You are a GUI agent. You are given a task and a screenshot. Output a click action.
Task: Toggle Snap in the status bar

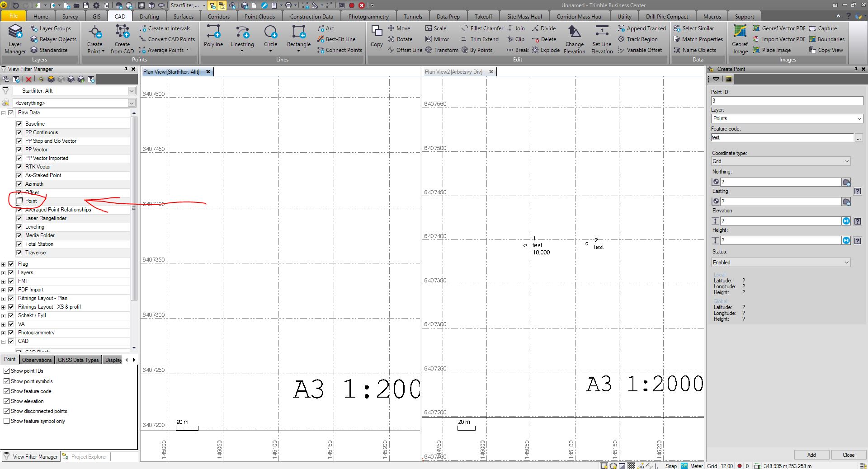pos(671,466)
